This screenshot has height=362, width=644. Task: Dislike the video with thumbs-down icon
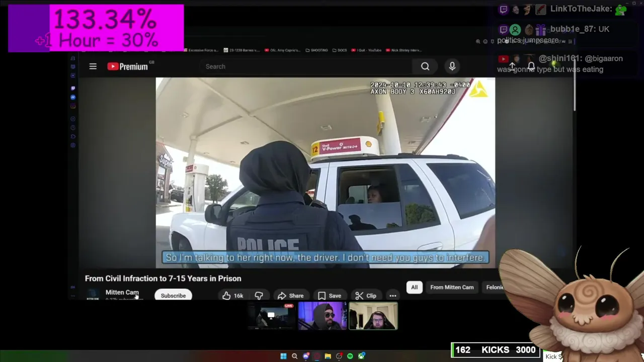(x=259, y=296)
